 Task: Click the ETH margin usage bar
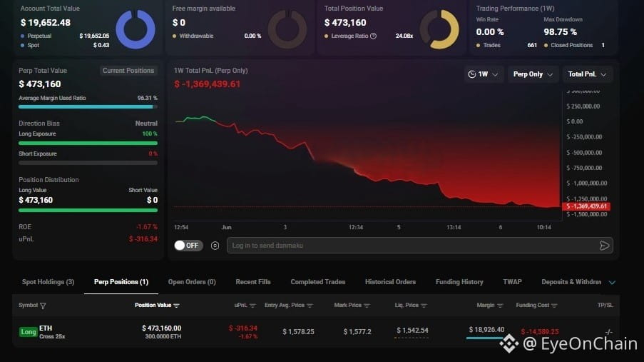[485, 338]
